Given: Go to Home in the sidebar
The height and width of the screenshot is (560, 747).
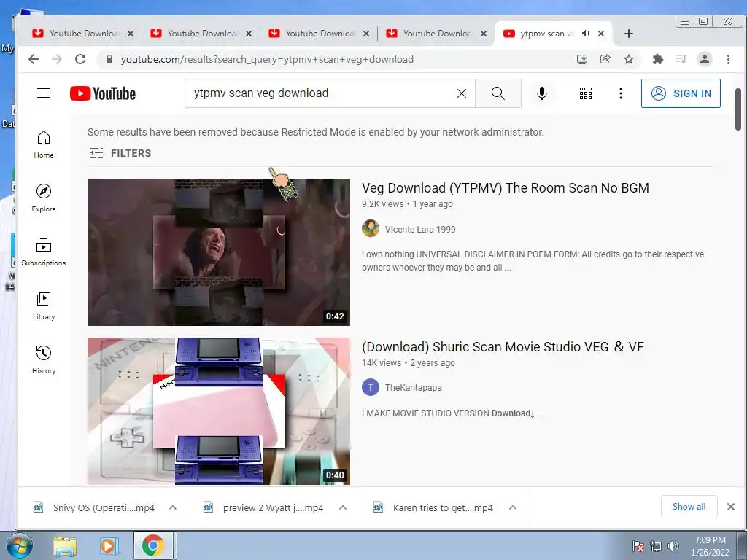Looking at the screenshot, I should pos(44,144).
